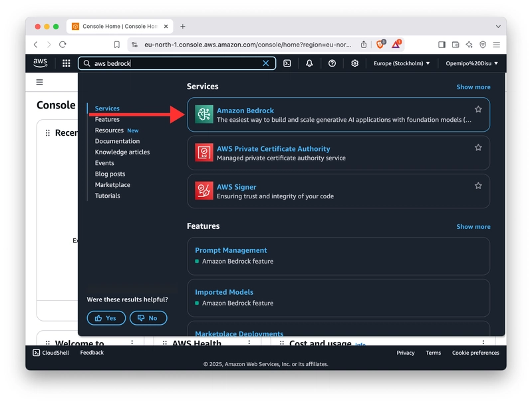The image size is (532, 404).
Task: Open the settings gear icon
Action: [354, 63]
